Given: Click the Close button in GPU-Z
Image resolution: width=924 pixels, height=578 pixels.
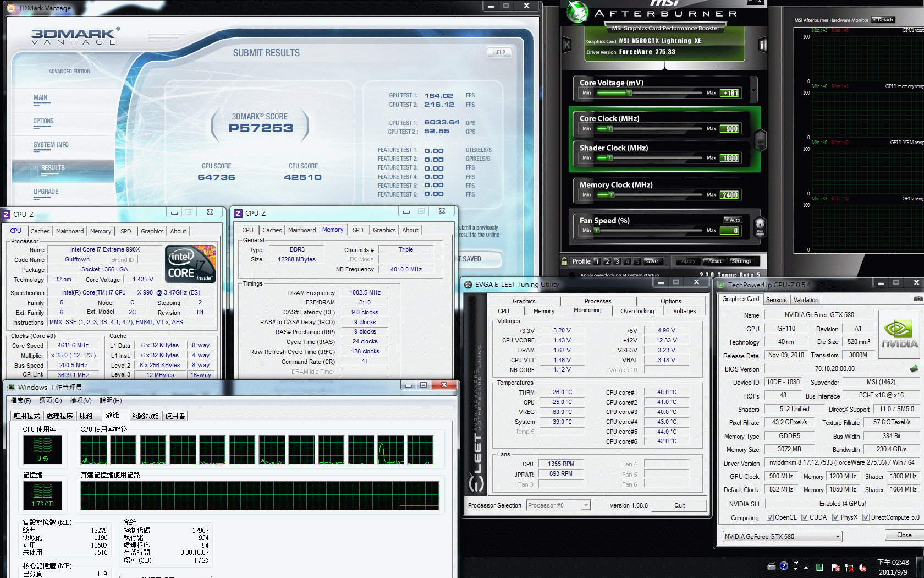Looking at the screenshot, I should pyautogui.click(x=904, y=535).
